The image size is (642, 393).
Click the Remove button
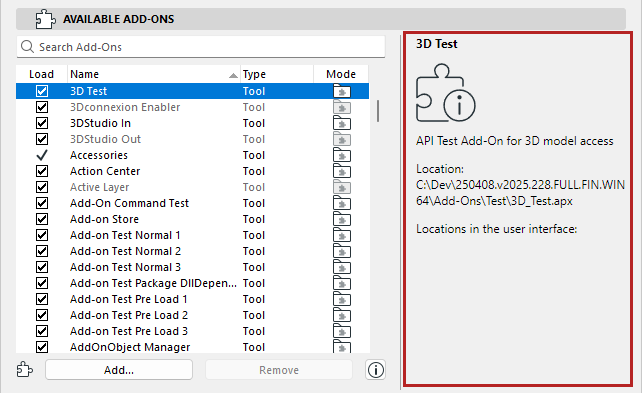pos(279,370)
